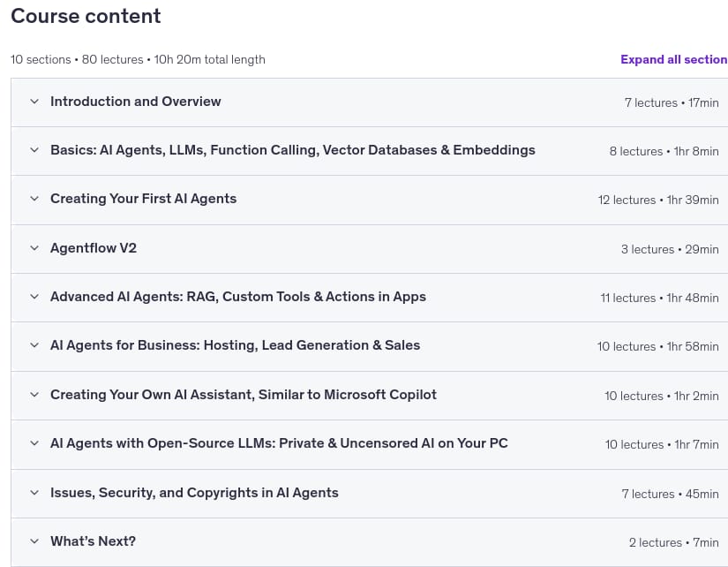728x567 pixels.
Task: Click the 2 lectures • 7min label
Action: [673, 543]
